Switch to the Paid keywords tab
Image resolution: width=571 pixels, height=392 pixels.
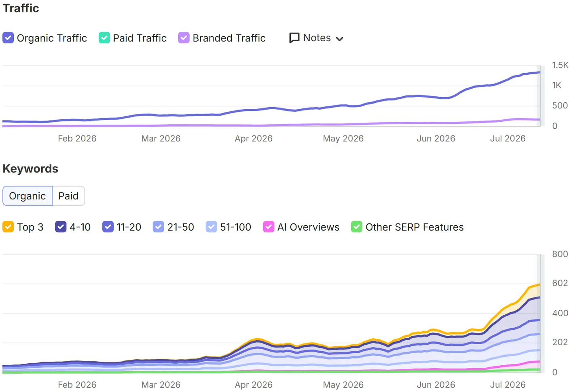(x=68, y=196)
